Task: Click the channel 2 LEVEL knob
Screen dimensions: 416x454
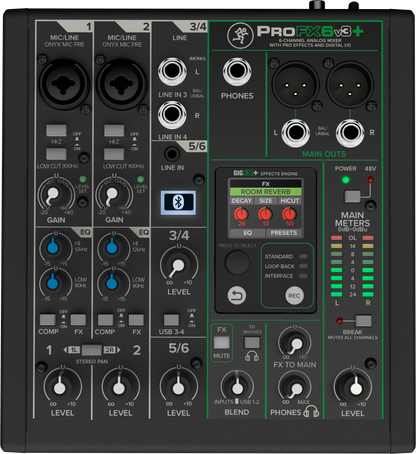Action: pyautogui.click(x=119, y=388)
